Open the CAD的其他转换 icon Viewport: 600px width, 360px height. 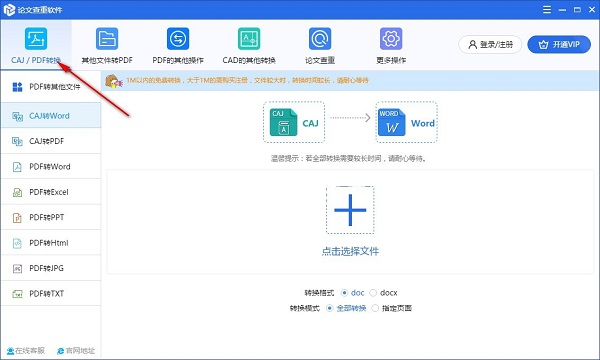249,39
